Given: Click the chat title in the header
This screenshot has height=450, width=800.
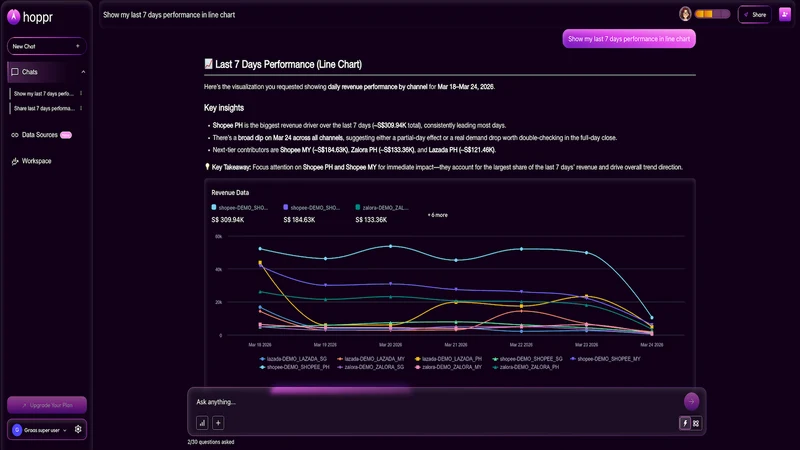Looking at the screenshot, I should pos(169,15).
